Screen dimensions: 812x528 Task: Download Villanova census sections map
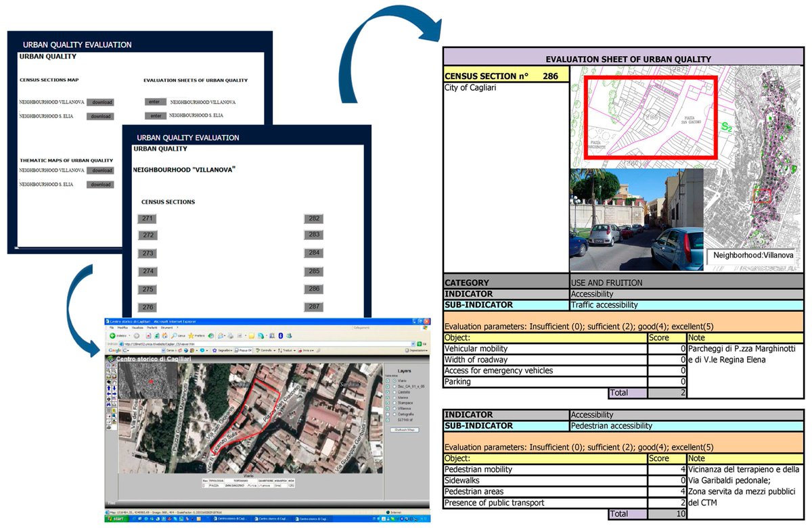(x=101, y=103)
